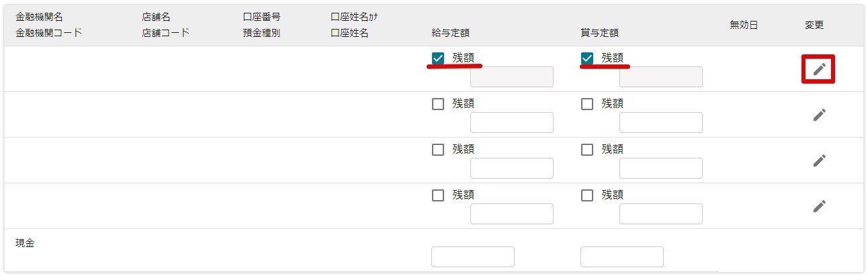Click the 現金 row 給与定額 amount field
Viewport: 868px width, 280px height.
click(473, 257)
